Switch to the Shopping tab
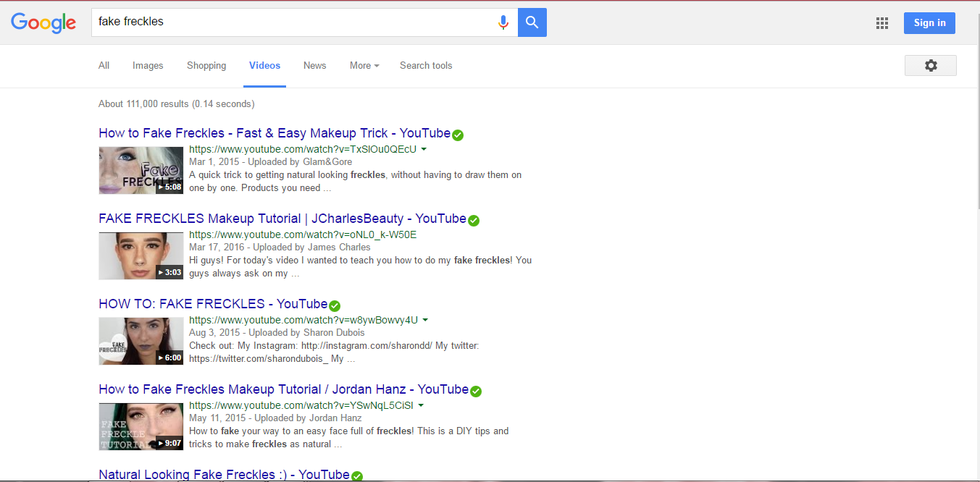Screen dimensions: 980x482 click(x=206, y=66)
